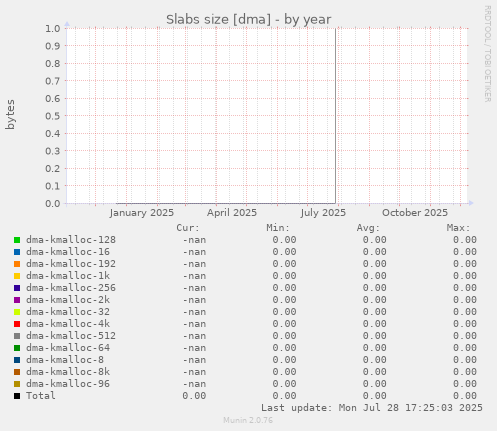The width and height of the screenshot is (497, 431).
Task: Select the Total legend label
Action: [x=41, y=396]
